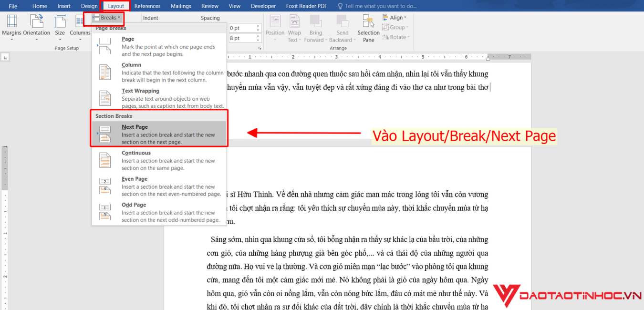Click the Send Backward button
644x310 pixels.
coord(342,28)
